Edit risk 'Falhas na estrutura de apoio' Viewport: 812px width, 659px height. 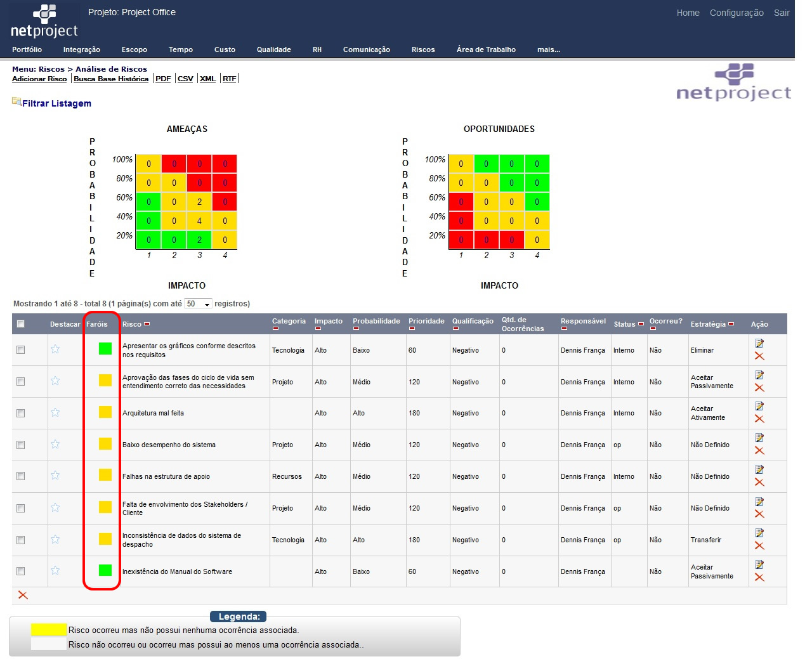click(x=759, y=469)
